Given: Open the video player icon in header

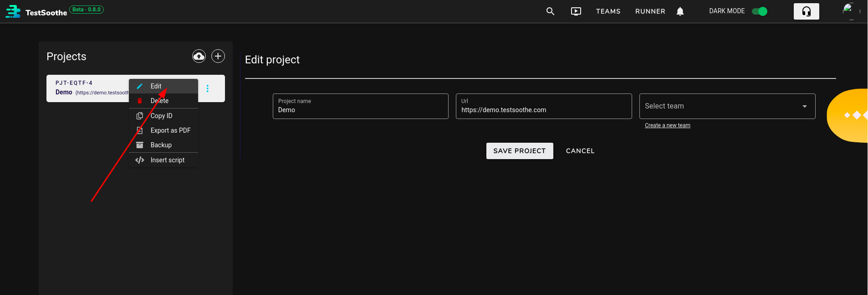Looking at the screenshot, I should coord(576,11).
